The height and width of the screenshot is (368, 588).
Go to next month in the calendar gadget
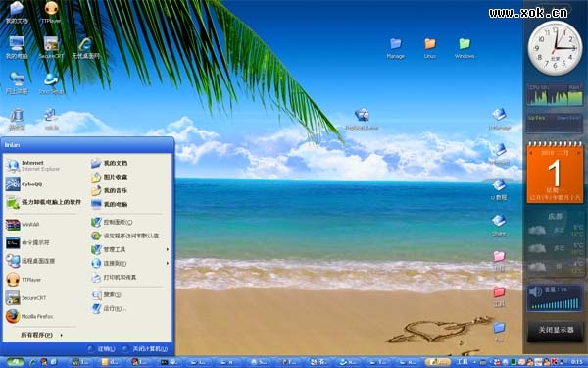tap(579, 153)
